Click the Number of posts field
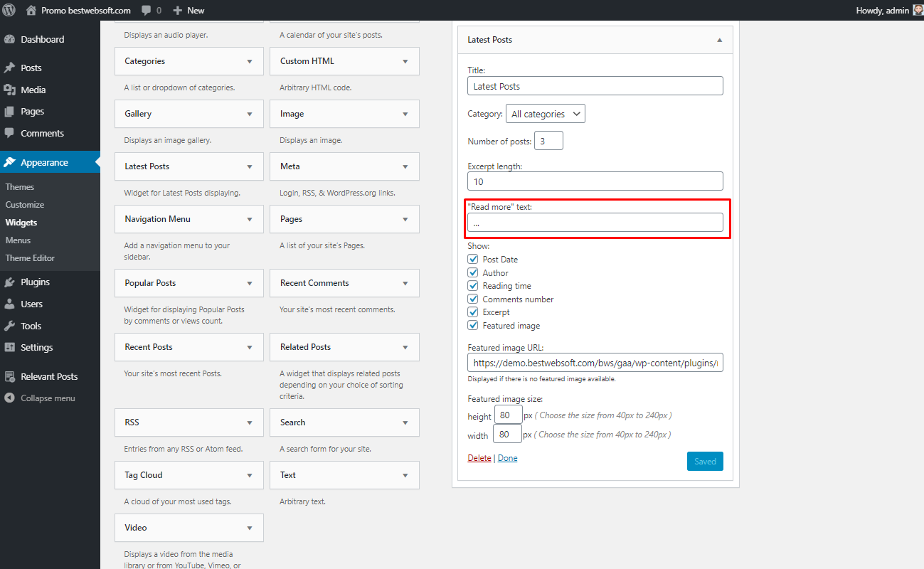Screen dimensions: 924x569 click(548, 141)
